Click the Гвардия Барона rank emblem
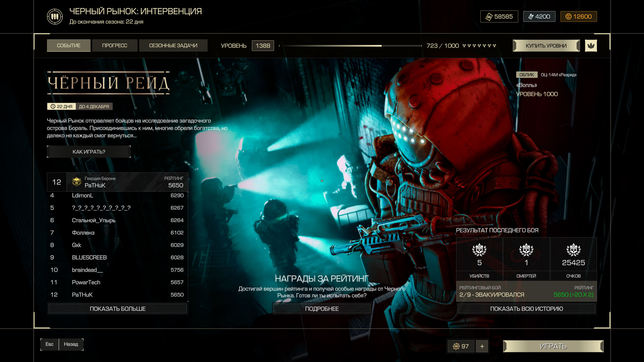644x362 pixels. tap(76, 182)
